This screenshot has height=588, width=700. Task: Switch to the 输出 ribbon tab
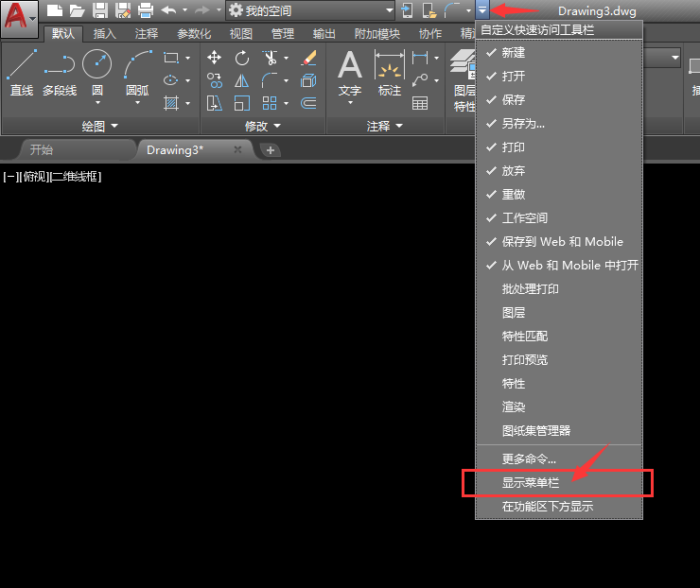point(324,33)
